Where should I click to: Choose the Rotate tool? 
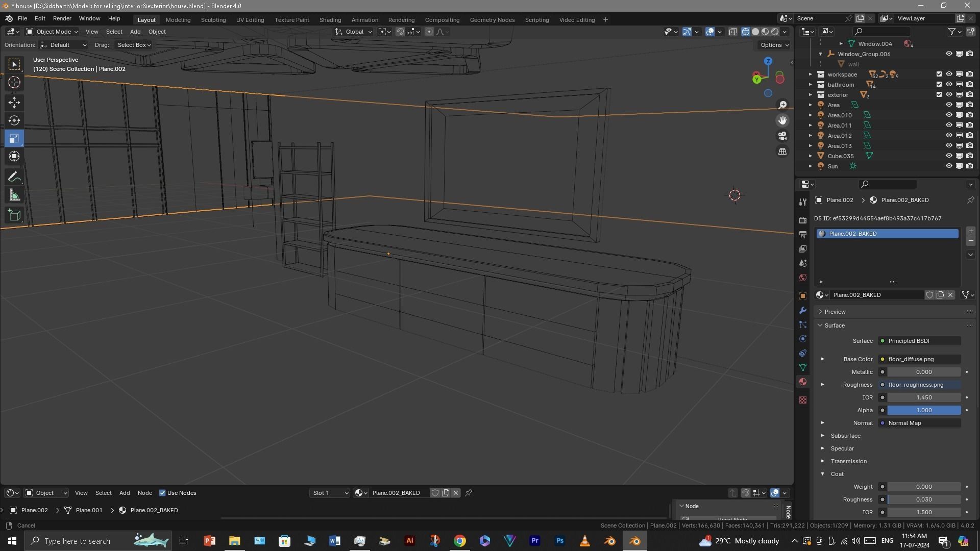14,120
